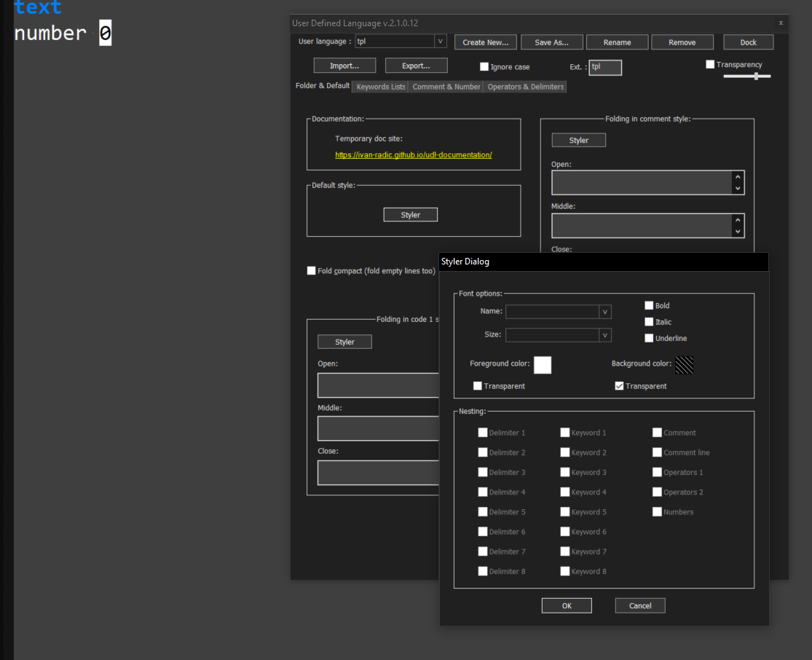Image resolution: width=812 pixels, height=660 pixels.
Task: Click the Save As... button
Action: [x=551, y=42]
